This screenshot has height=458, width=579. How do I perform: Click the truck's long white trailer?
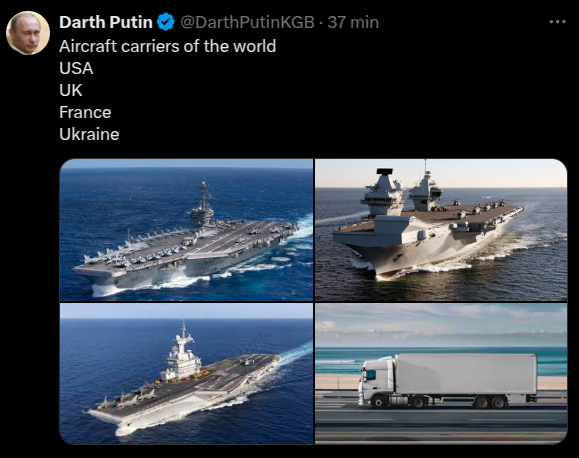tap(466, 374)
